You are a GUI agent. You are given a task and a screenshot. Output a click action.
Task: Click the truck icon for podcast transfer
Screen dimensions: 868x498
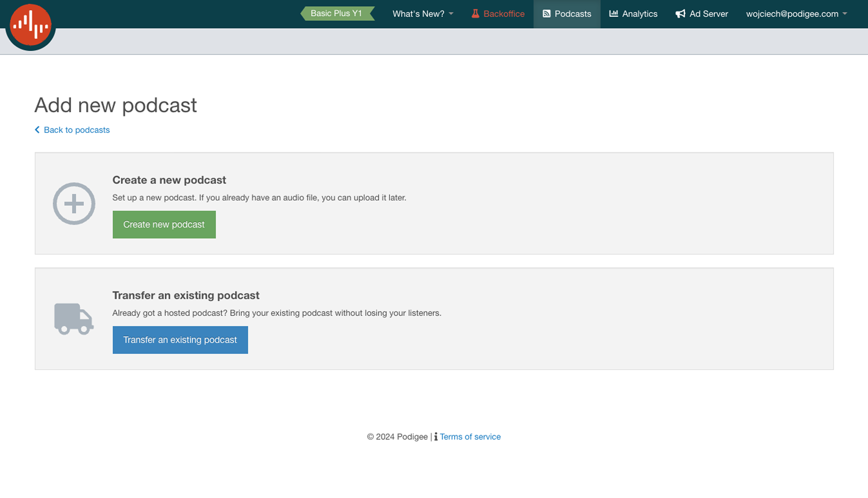click(74, 319)
